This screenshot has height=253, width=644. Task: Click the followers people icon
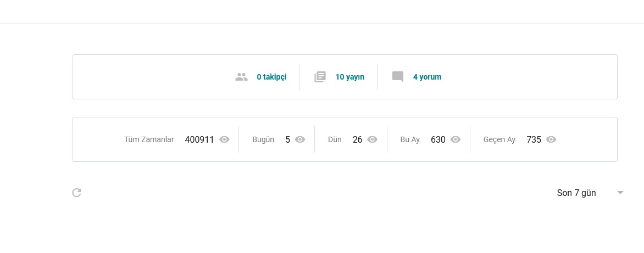[242, 77]
